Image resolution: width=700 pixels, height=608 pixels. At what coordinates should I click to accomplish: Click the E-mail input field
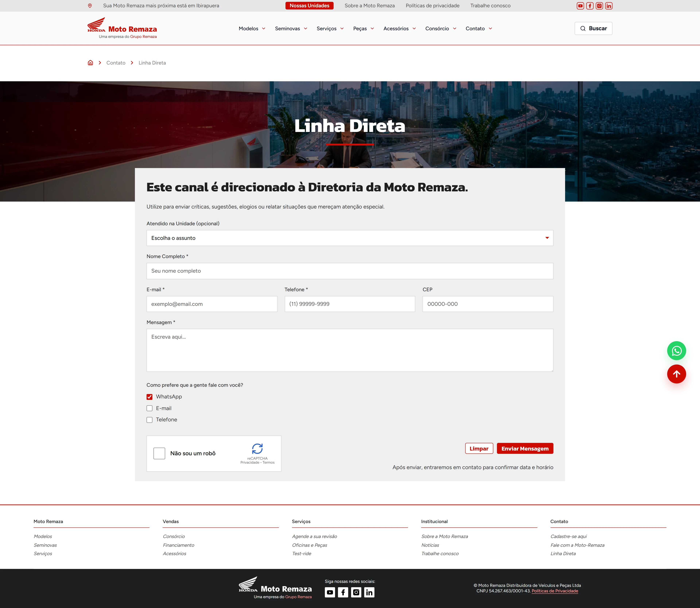pos(212,304)
